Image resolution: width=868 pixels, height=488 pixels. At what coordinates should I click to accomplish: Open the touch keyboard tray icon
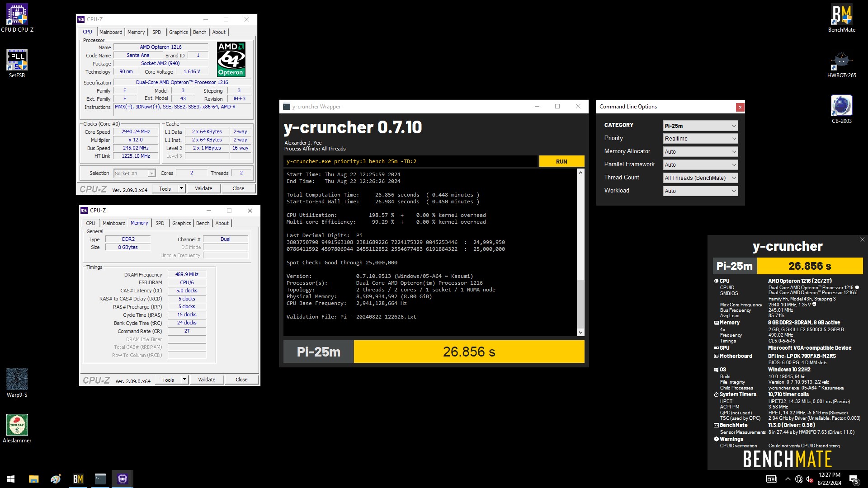coord(772,479)
